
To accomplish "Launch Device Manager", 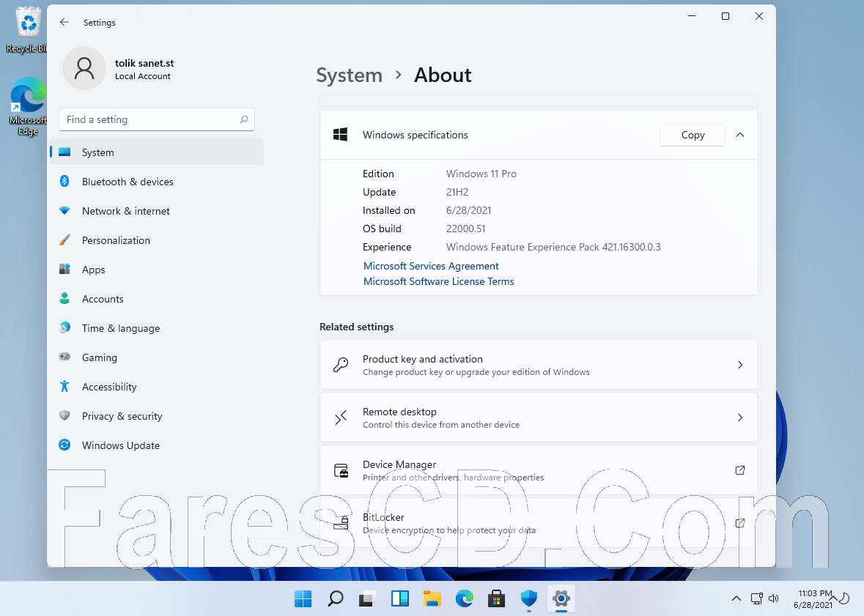I will 539,470.
